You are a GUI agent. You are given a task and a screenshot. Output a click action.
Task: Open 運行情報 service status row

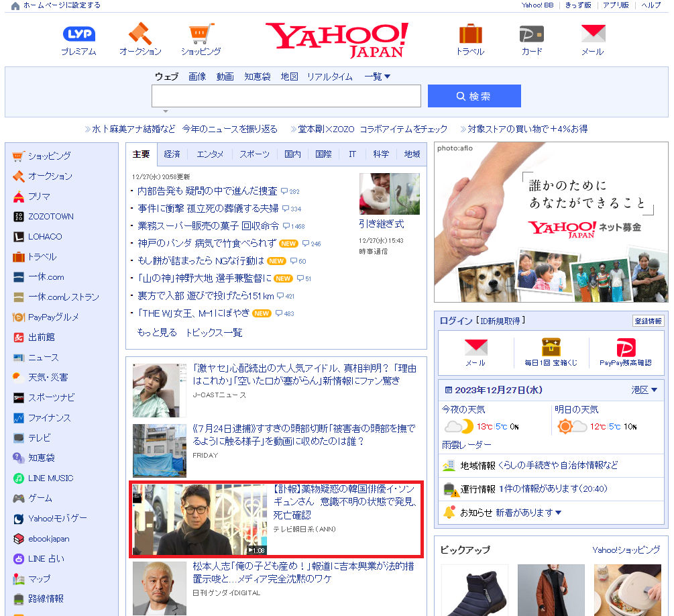(551, 489)
